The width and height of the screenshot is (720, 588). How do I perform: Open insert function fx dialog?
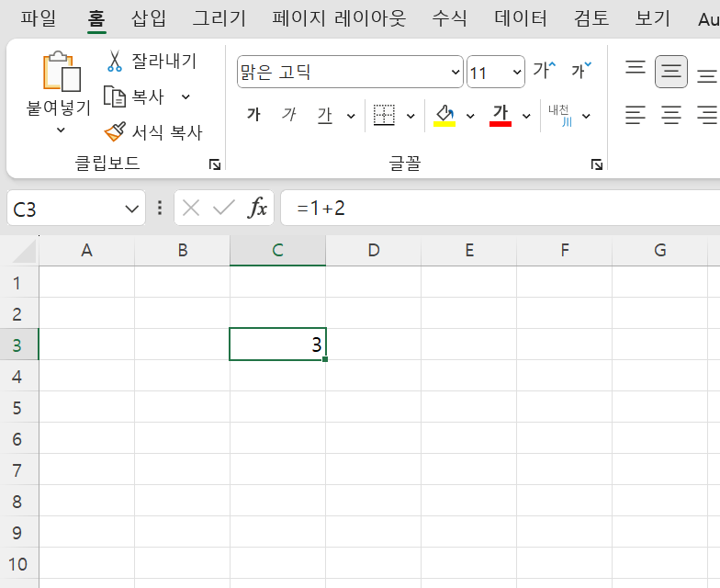(x=257, y=208)
